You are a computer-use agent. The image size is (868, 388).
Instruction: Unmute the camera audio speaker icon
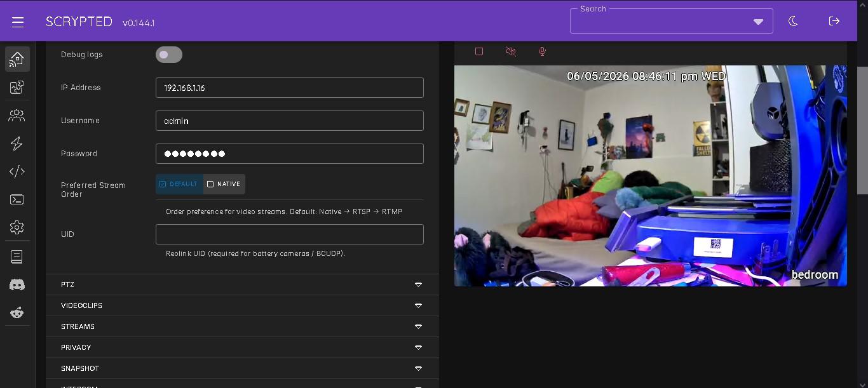[511, 51]
